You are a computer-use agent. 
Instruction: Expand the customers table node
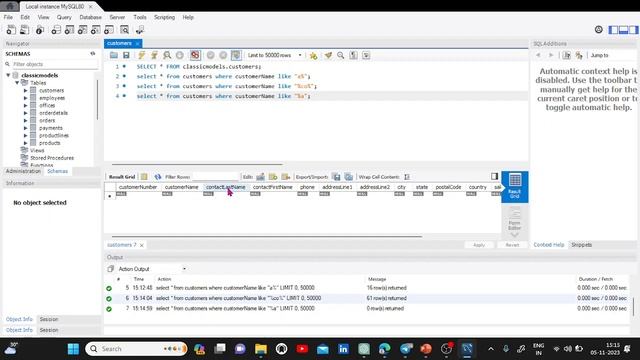click(26, 91)
